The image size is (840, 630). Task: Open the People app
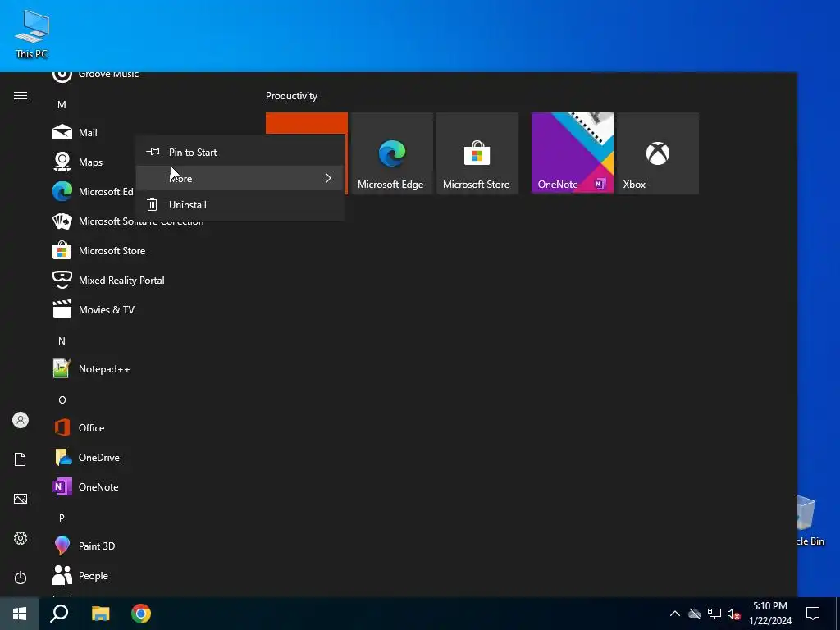click(x=80, y=575)
